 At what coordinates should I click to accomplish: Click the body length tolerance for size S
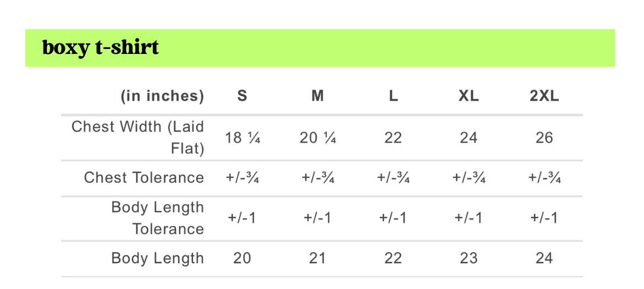(242, 218)
